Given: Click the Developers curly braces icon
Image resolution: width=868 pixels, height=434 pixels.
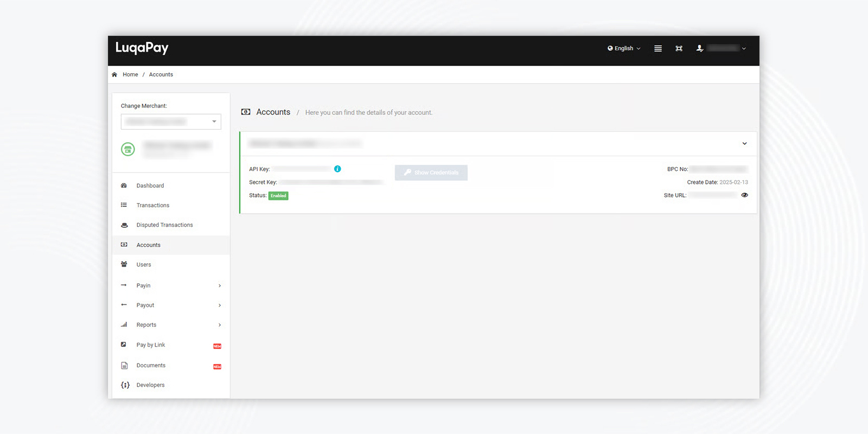Looking at the screenshot, I should coord(125,385).
